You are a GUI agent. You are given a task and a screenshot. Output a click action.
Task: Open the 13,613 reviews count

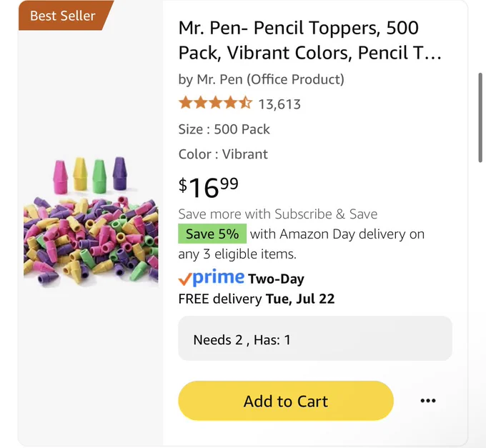pos(279,104)
